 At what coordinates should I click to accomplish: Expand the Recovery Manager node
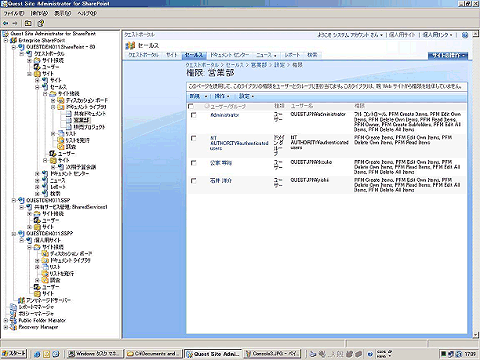coord(6,327)
